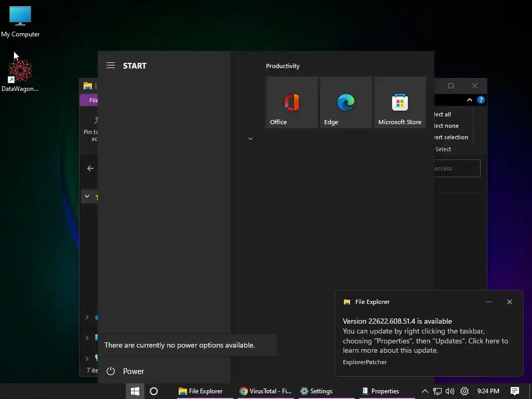Screen dimensions: 532x399
Task: Open My Computer desktop icon
Action: click(x=20, y=22)
